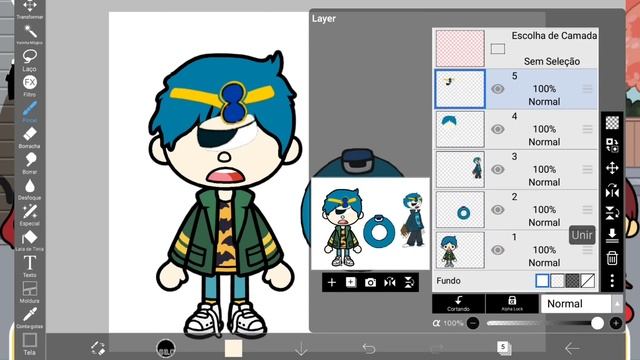Viewport: 640px width, 360px height.
Task: Click the alpha opacity slider knob
Action: [597, 323]
